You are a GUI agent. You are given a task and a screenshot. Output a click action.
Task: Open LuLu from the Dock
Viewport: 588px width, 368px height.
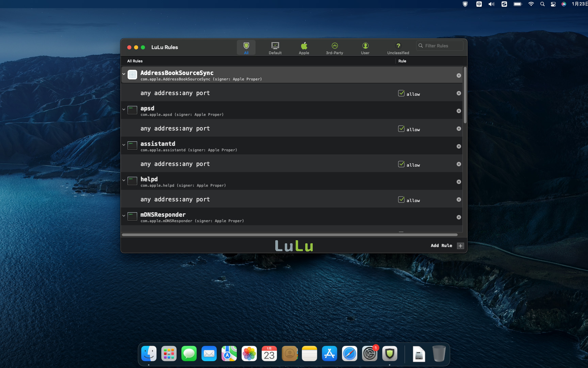[x=390, y=354]
